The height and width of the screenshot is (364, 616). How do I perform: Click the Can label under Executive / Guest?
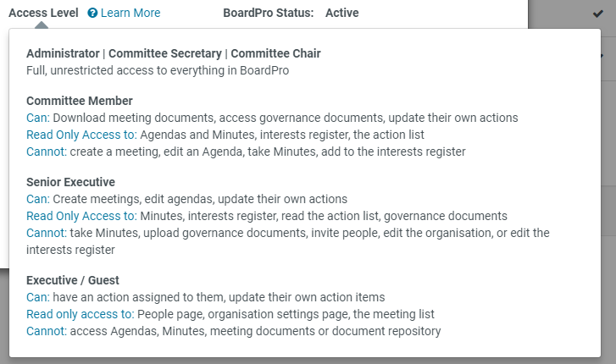point(37,297)
